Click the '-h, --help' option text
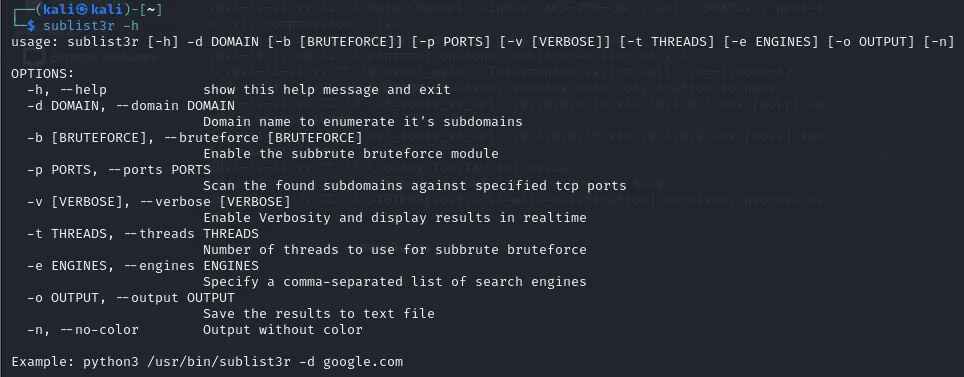Screen dimensions: 964x377 click(66, 90)
